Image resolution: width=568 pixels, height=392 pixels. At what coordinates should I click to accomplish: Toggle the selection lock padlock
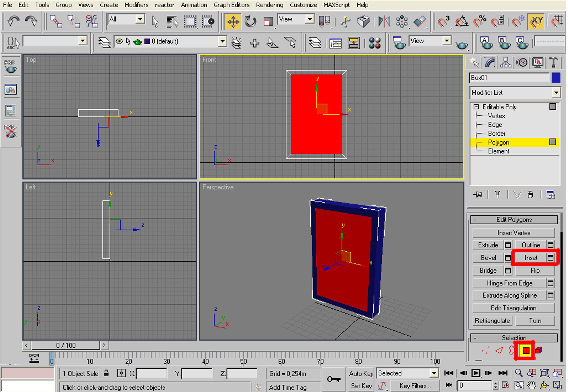coord(106,373)
